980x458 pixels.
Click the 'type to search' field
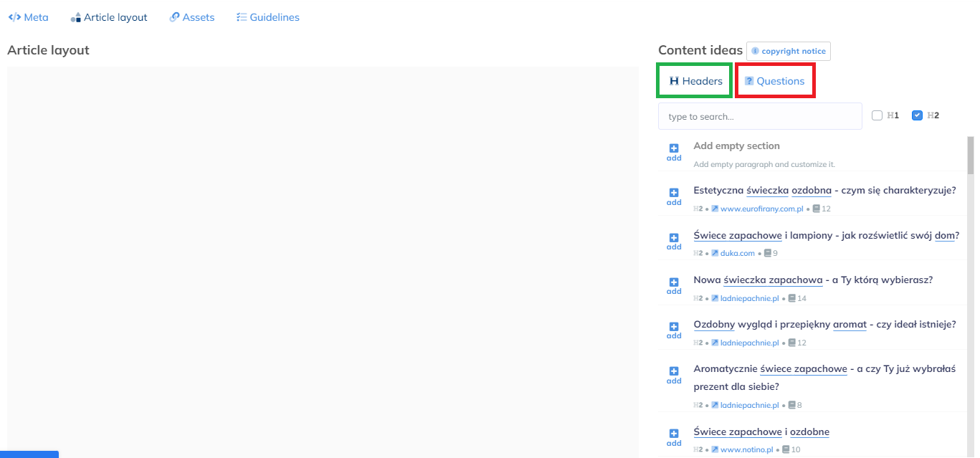[x=760, y=116]
